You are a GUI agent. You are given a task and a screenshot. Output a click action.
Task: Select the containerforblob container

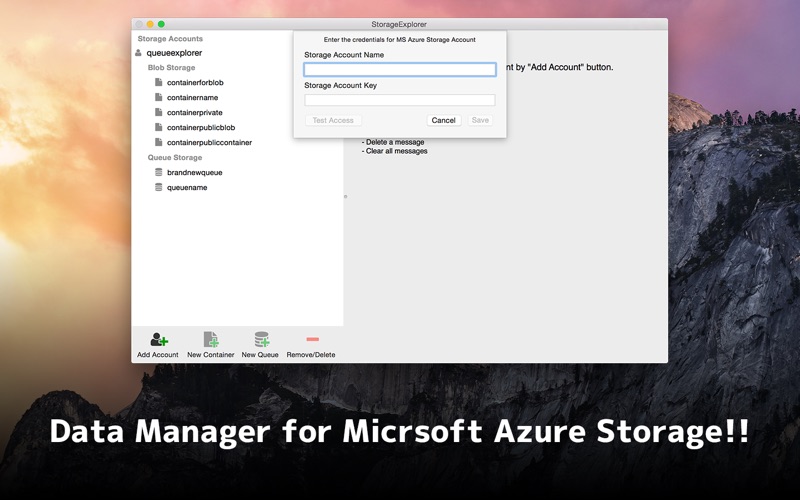click(195, 83)
